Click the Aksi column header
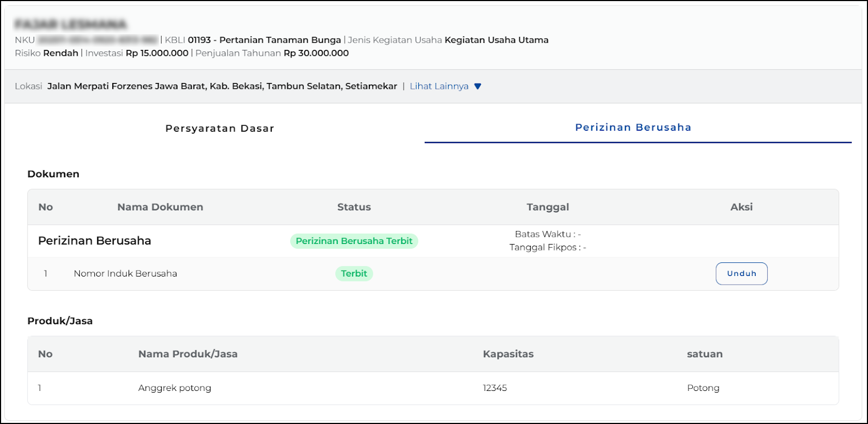The width and height of the screenshot is (868, 424). [x=741, y=207]
